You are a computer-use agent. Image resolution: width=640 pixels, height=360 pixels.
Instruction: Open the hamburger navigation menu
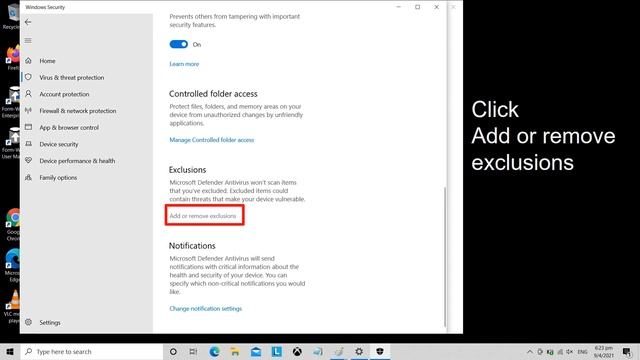28,40
